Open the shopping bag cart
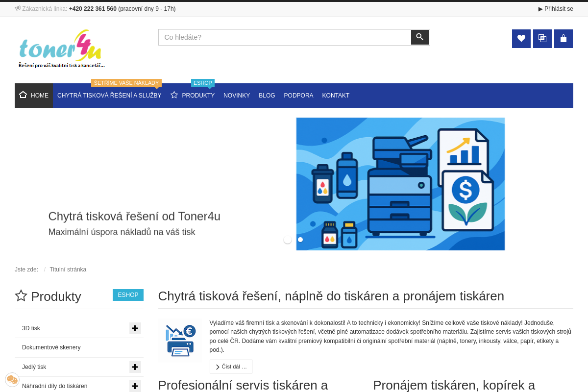This screenshot has height=392, width=588. pyautogui.click(x=563, y=39)
